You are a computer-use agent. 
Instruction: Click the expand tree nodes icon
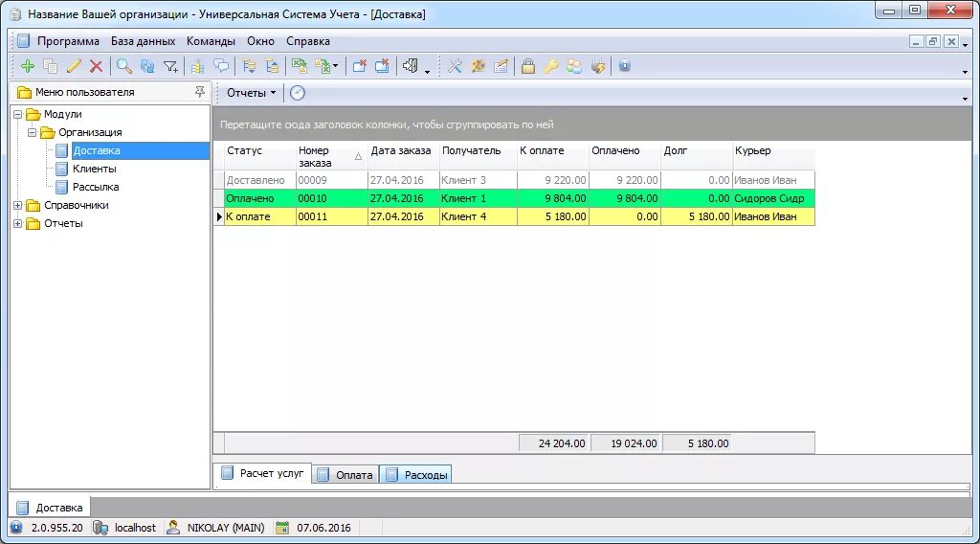(x=249, y=66)
